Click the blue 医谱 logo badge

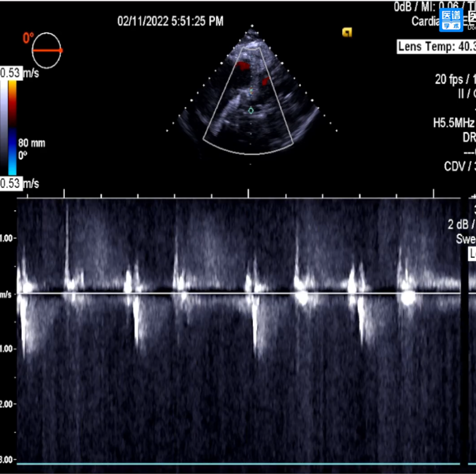(x=451, y=20)
